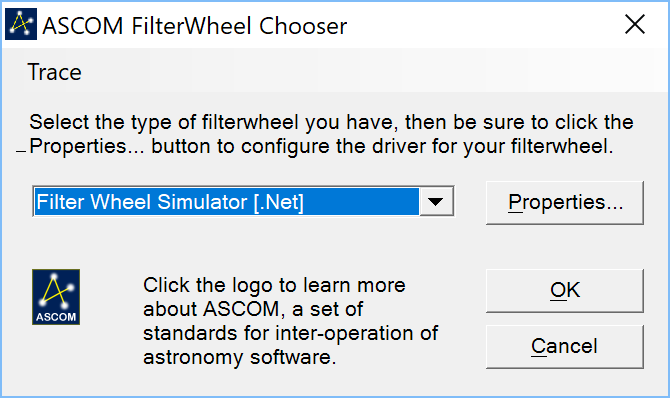
Task: Confirm selection with the OK button
Action: [x=564, y=291]
